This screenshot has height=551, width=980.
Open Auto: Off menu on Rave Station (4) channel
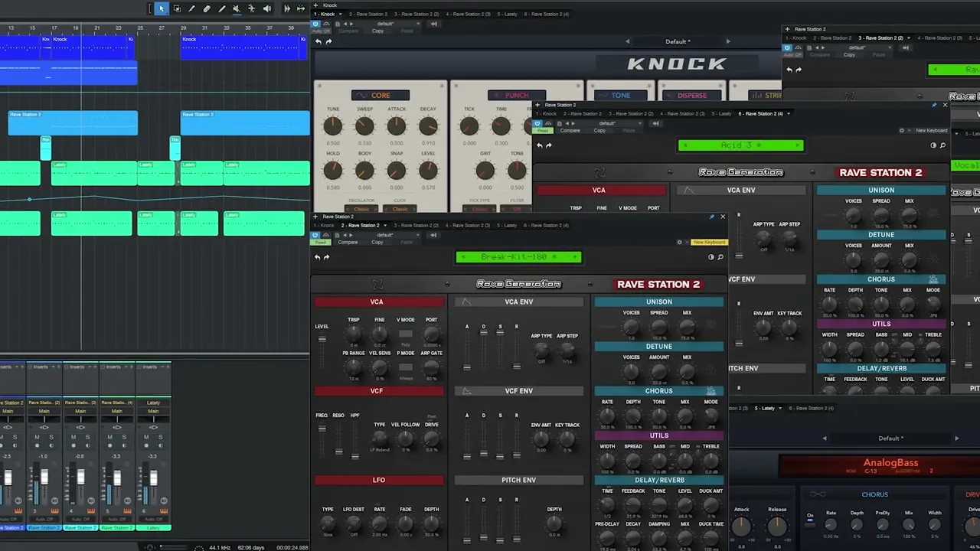pos(116,520)
